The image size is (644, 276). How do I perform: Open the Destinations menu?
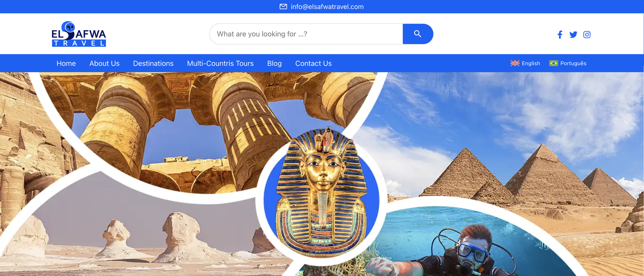coord(153,63)
